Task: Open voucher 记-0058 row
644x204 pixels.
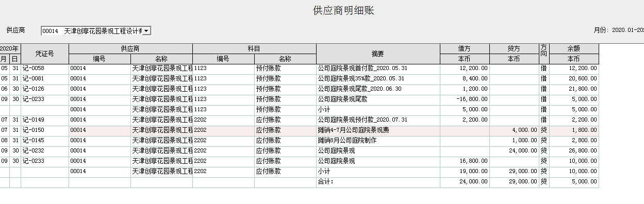Action: (299, 68)
